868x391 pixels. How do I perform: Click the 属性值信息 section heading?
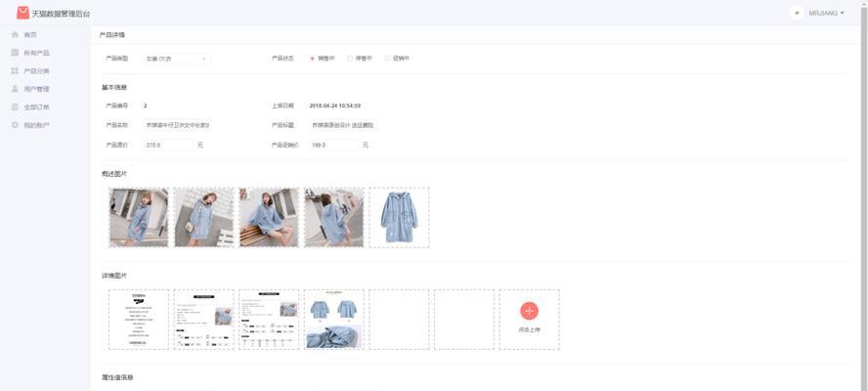(117, 377)
